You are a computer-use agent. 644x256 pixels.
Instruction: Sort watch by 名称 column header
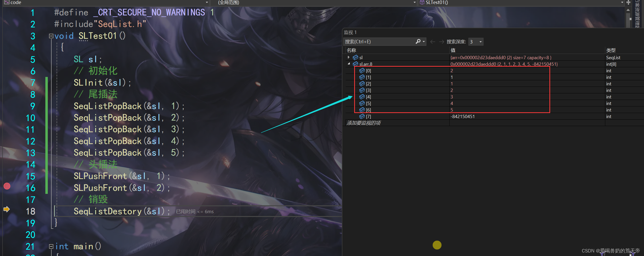tap(351, 50)
